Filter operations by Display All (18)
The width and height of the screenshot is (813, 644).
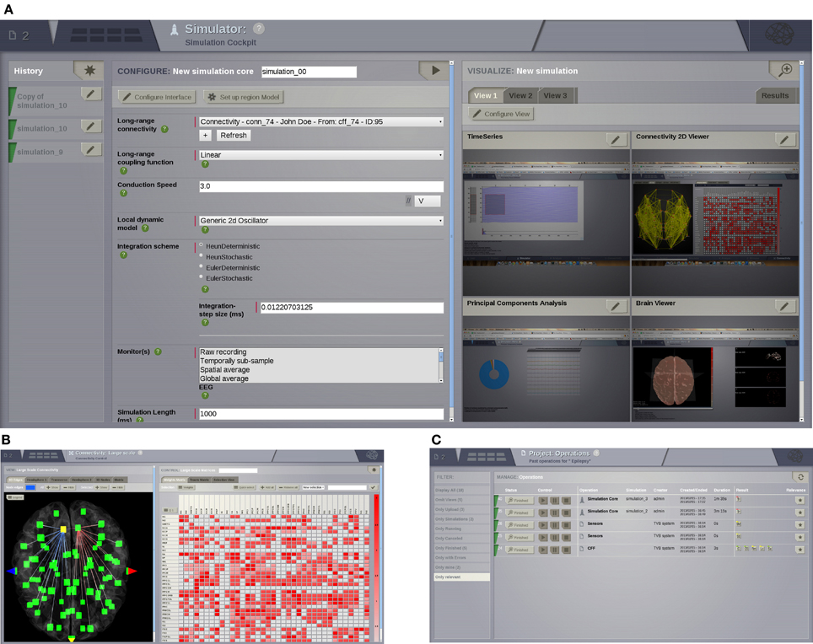(x=462, y=490)
